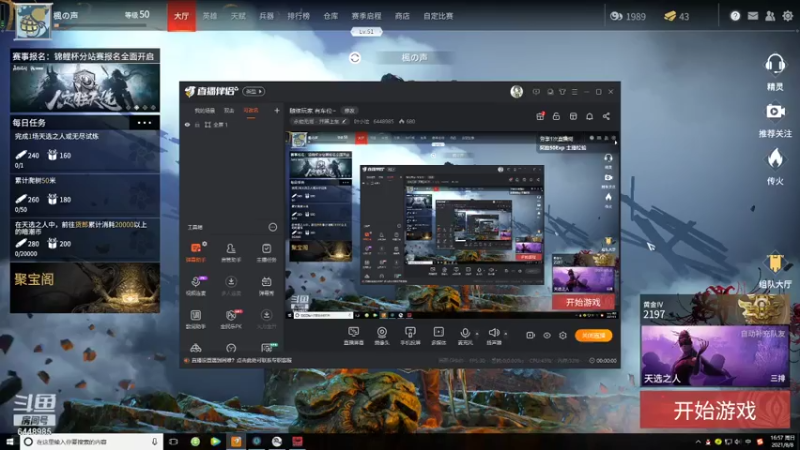Open the 排行榜 leaderboard tab
Viewport: 800px width, 450px height.
[x=298, y=16]
